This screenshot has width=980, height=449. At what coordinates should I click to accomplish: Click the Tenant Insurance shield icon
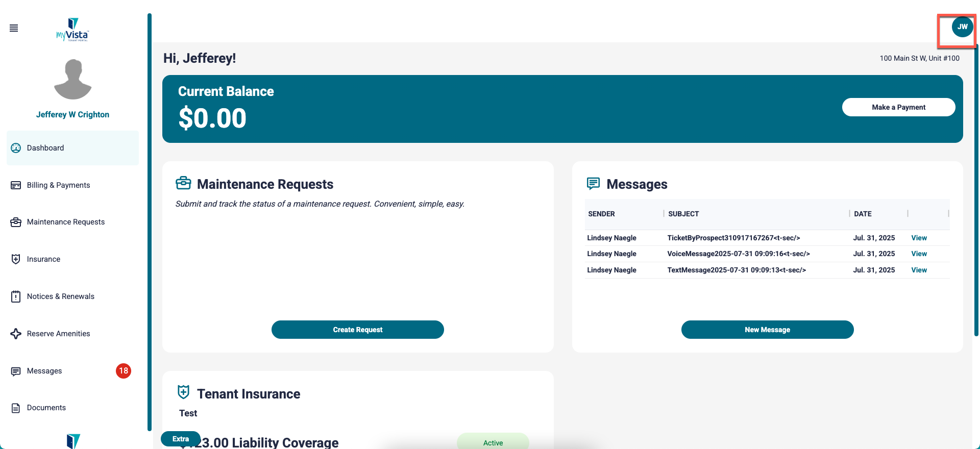183,392
